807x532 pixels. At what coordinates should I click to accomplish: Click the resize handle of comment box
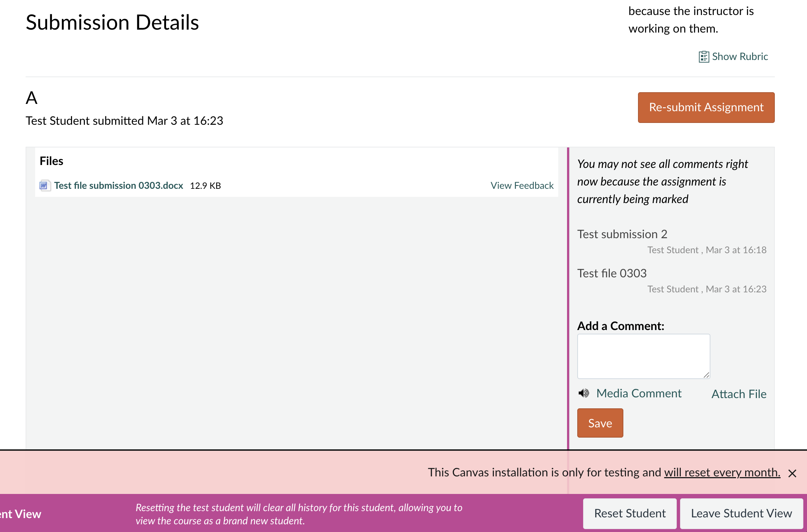(706, 375)
